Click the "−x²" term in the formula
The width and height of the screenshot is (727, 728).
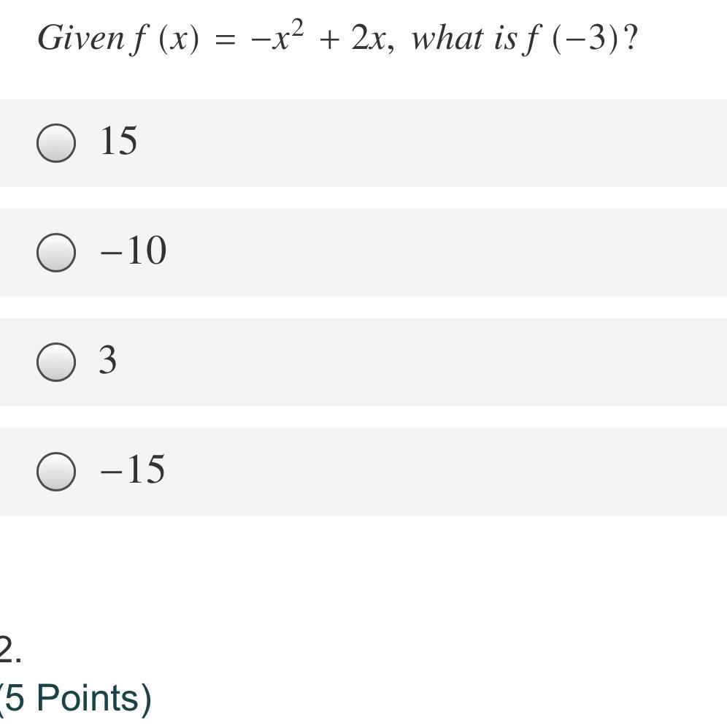(x=277, y=35)
